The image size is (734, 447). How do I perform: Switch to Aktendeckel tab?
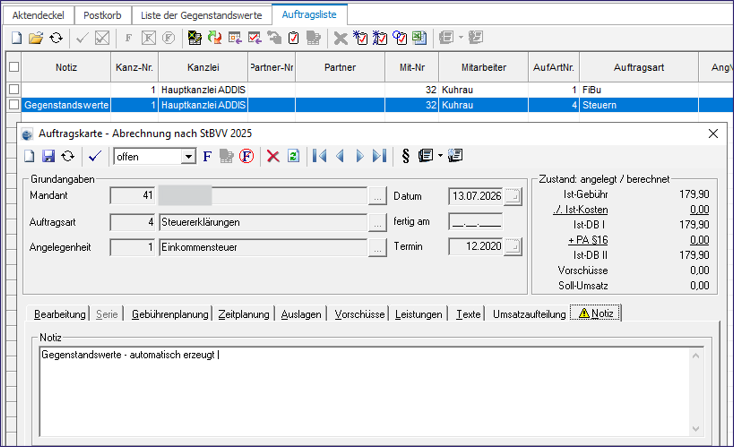pyautogui.click(x=38, y=15)
